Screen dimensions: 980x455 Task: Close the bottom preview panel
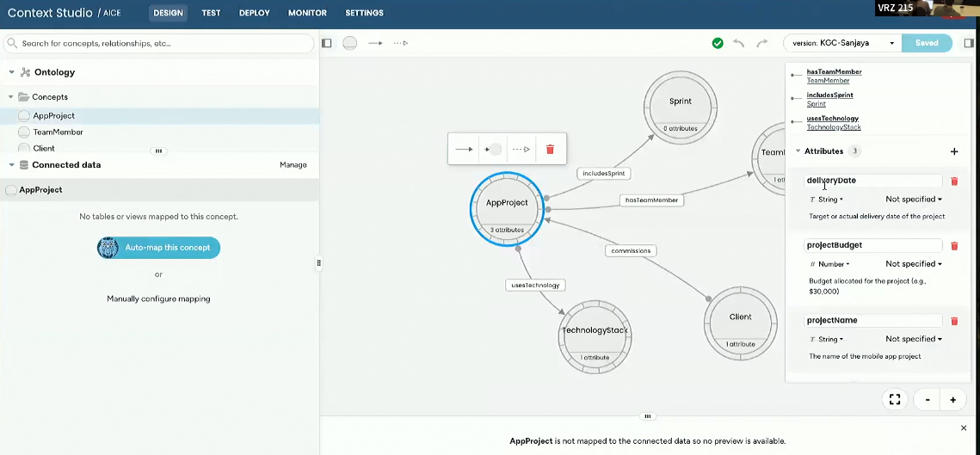964,428
